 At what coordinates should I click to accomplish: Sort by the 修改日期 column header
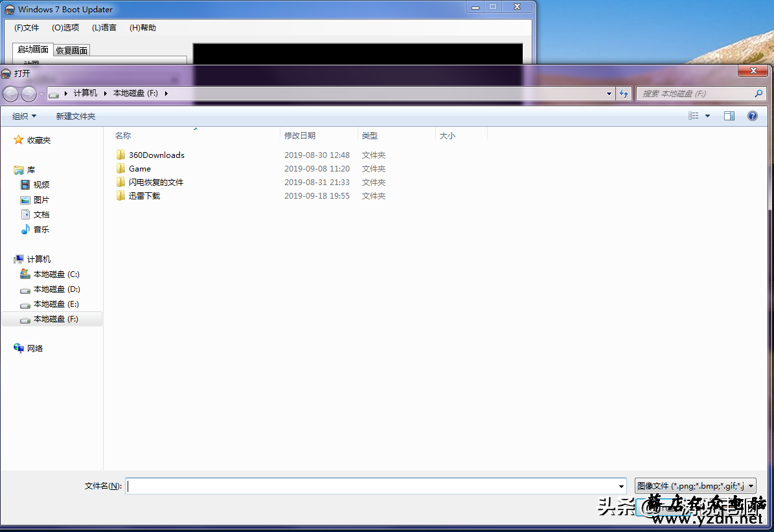[x=300, y=135]
